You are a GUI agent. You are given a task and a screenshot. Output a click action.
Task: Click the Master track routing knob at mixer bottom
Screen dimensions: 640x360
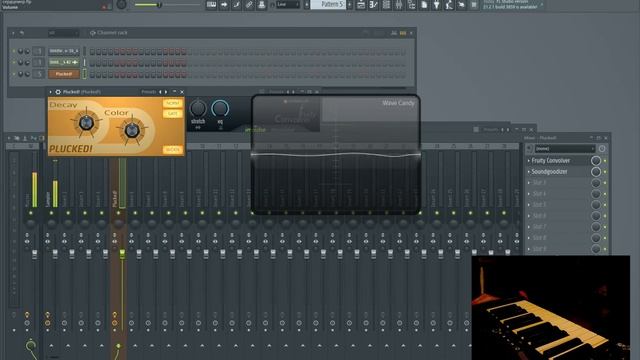tap(31, 346)
